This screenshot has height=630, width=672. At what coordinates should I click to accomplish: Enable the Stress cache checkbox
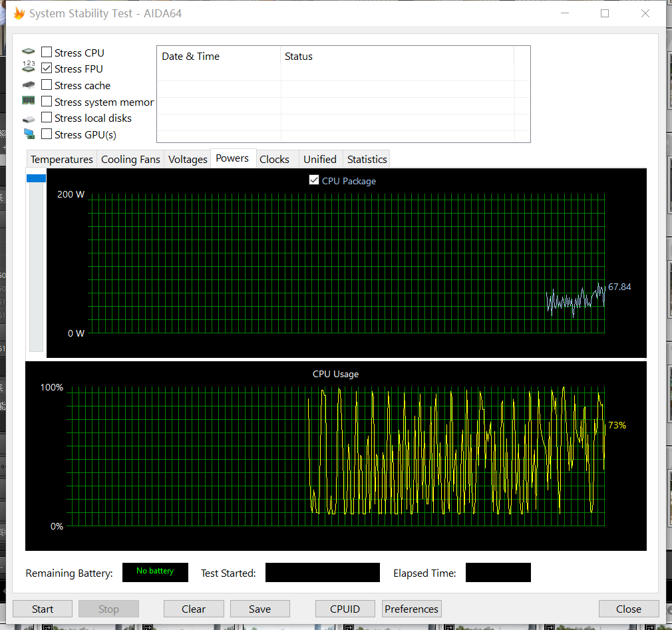(x=47, y=85)
